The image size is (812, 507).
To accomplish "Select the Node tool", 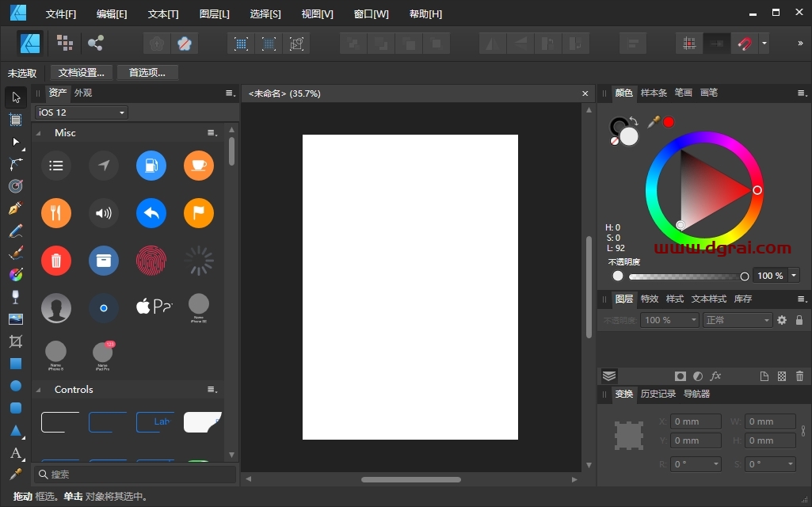I will click(16, 142).
